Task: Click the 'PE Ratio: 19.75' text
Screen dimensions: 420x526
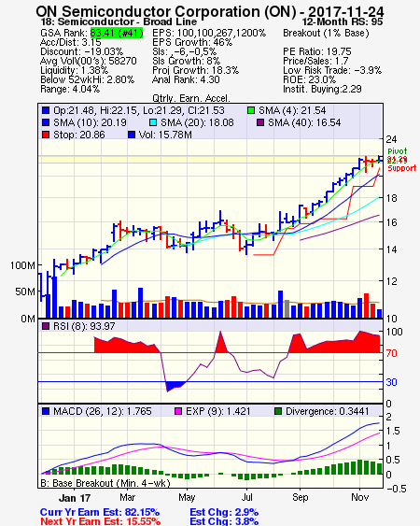Action: (x=317, y=51)
